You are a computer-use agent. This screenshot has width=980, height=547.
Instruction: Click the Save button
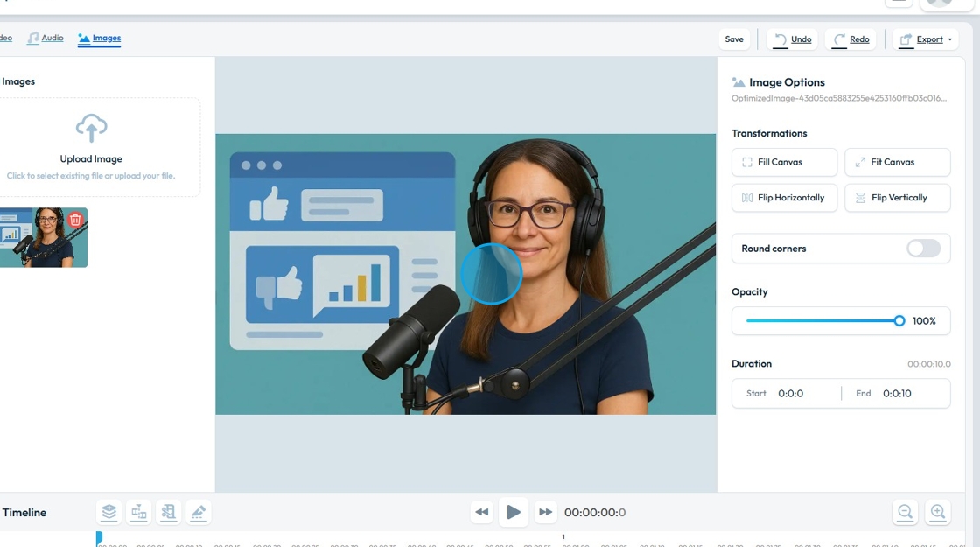pos(734,39)
